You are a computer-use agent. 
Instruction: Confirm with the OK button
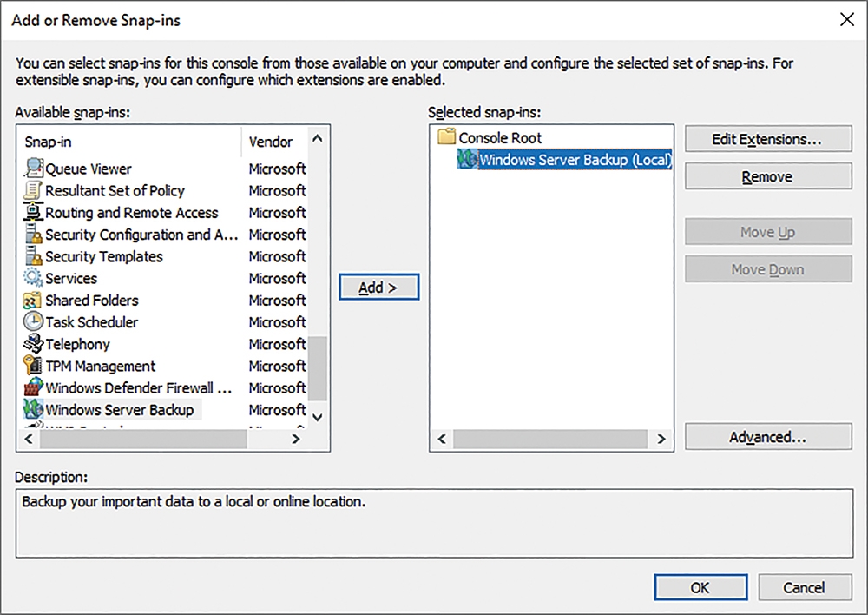click(700, 587)
